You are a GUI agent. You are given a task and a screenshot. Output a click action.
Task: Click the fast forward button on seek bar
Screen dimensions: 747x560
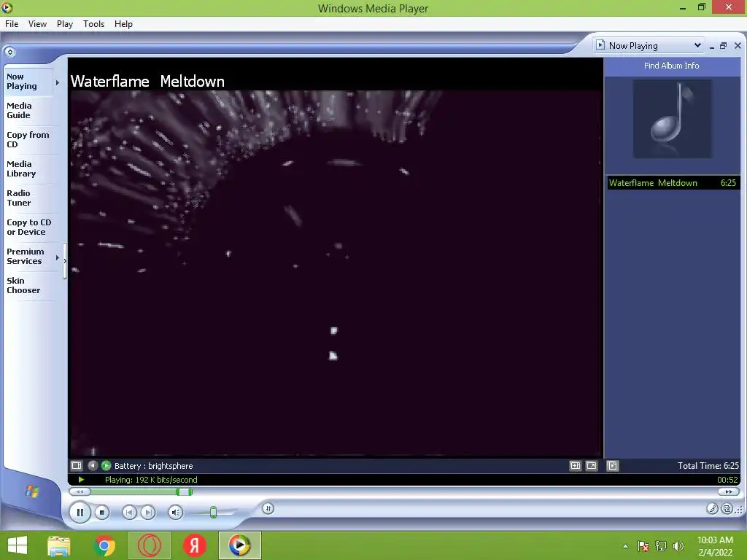tap(729, 491)
